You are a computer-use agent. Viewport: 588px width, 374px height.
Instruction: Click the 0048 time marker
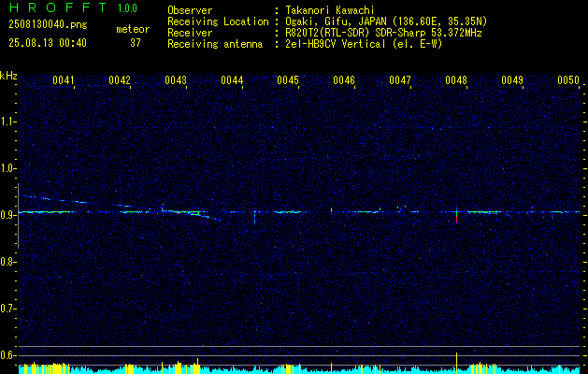[456, 79]
